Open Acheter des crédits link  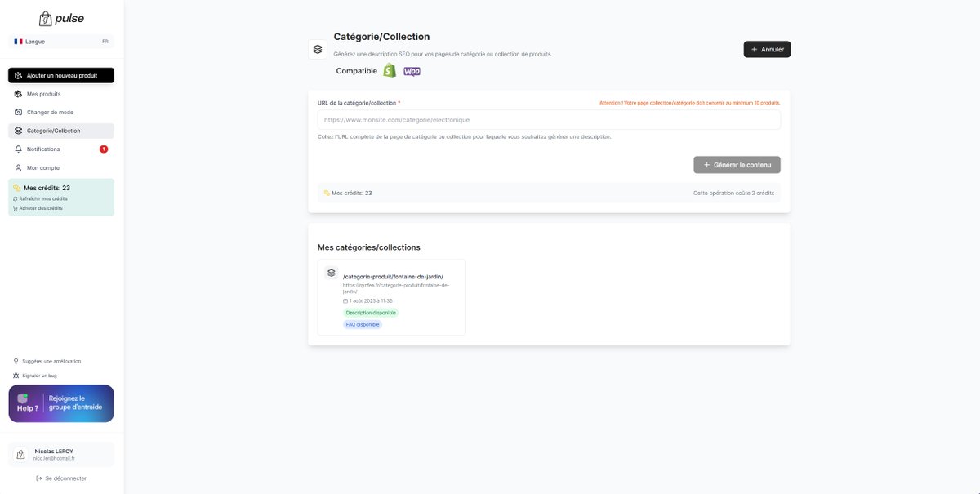tap(38, 208)
